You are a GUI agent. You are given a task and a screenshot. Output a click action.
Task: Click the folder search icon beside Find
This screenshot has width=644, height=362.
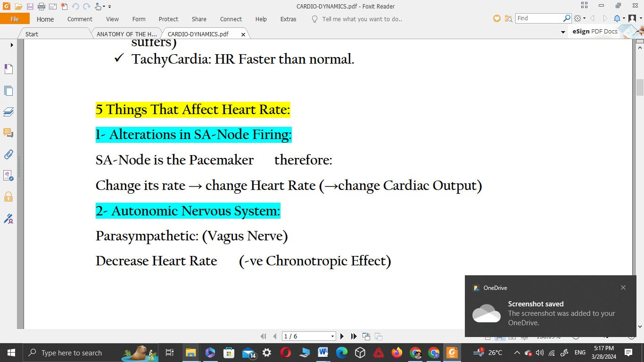click(508, 18)
